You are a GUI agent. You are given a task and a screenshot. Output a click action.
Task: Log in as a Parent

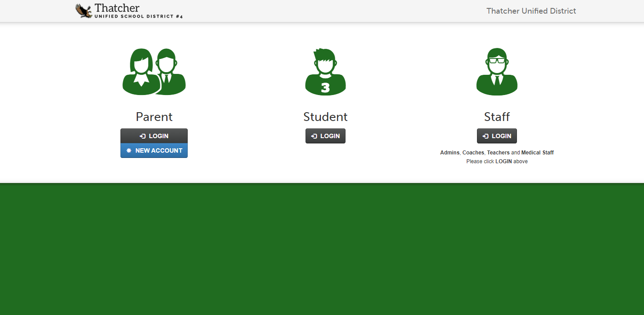pyautogui.click(x=154, y=136)
